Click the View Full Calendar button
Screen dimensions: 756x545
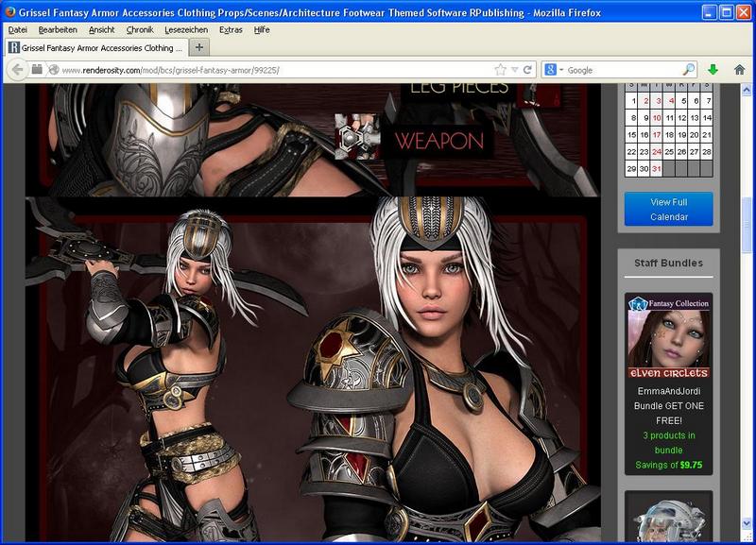669,209
